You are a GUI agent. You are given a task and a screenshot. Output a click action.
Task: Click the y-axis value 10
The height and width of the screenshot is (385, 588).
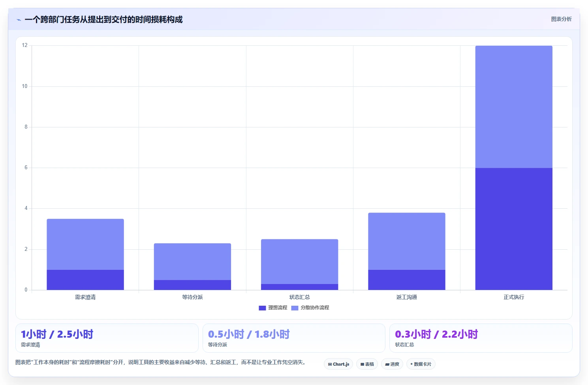pyautogui.click(x=25, y=86)
